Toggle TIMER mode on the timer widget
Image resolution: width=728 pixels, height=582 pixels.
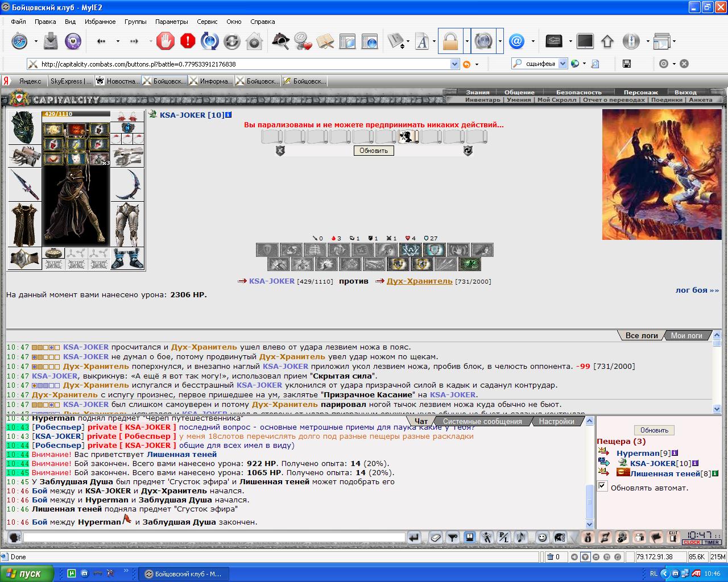pos(712,542)
